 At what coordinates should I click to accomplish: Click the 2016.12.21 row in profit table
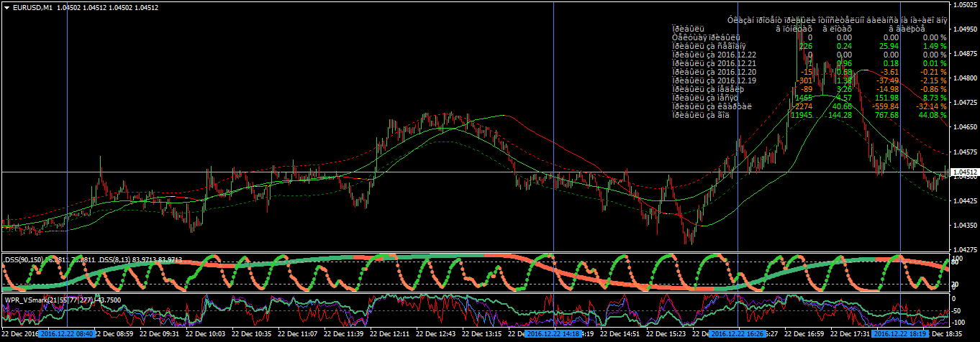pyautogui.click(x=809, y=63)
